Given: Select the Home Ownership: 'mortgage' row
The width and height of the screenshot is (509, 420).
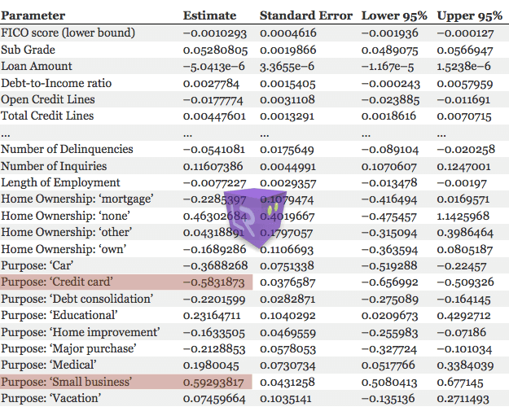Looking at the screenshot, I should (x=77, y=199).
